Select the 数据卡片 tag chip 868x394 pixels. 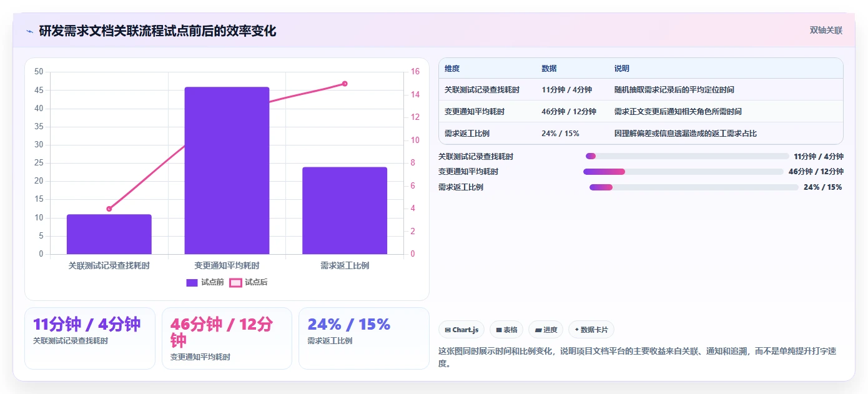(591, 330)
